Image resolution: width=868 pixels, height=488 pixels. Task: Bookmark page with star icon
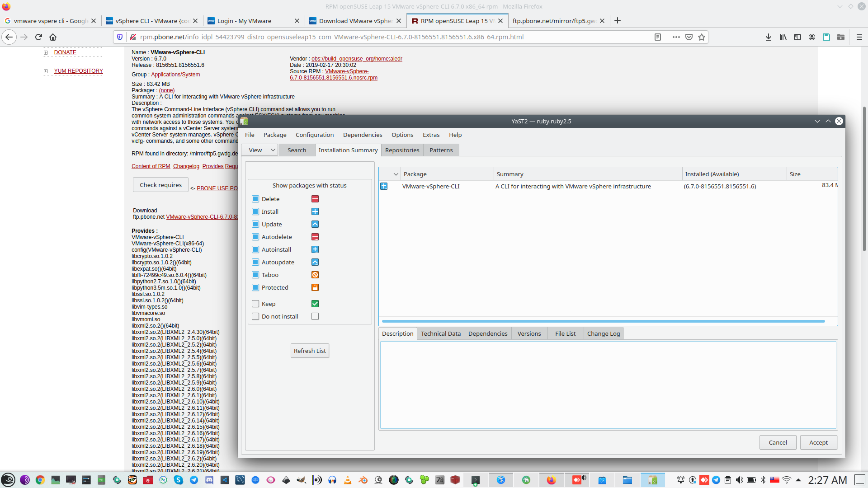click(701, 37)
